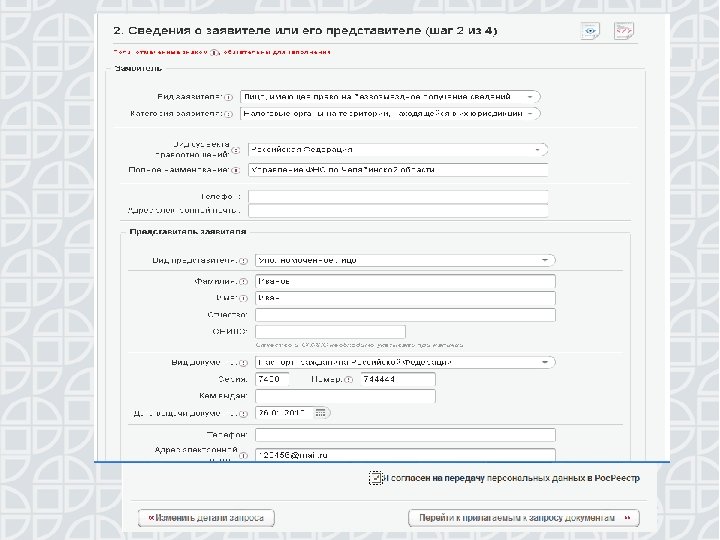Open the 'Категория заявителя' dropdown

click(x=390, y=113)
